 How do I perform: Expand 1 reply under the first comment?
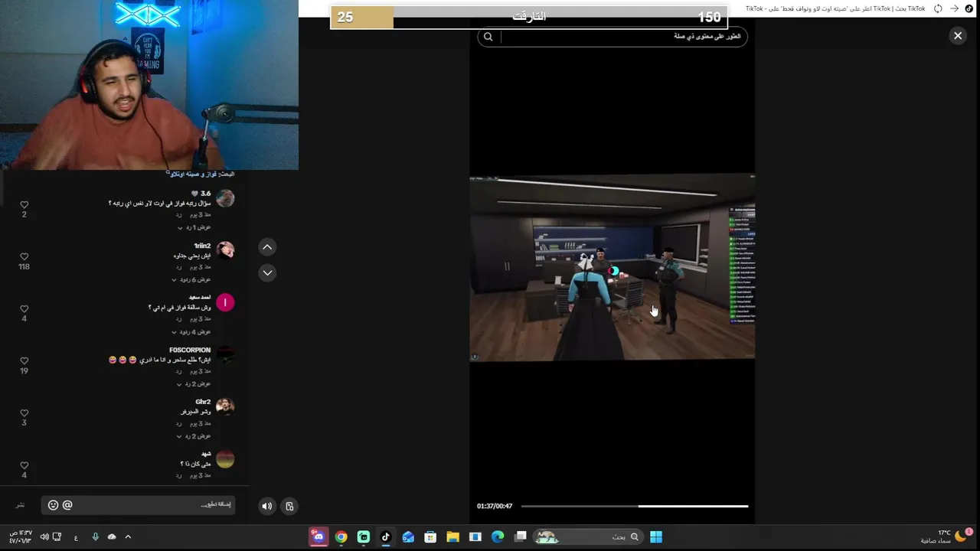click(194, 227)
